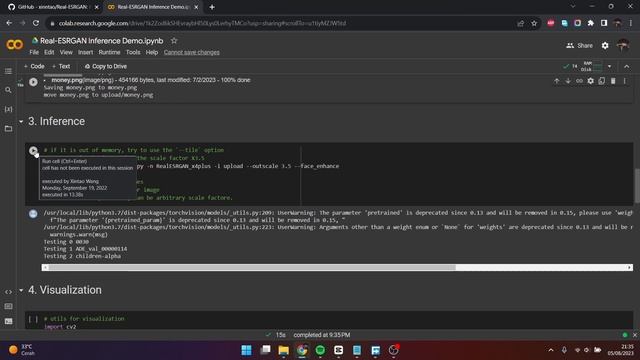Open the Help menu
The height and width of the screenshot is (360, 640).
[151, 52]
